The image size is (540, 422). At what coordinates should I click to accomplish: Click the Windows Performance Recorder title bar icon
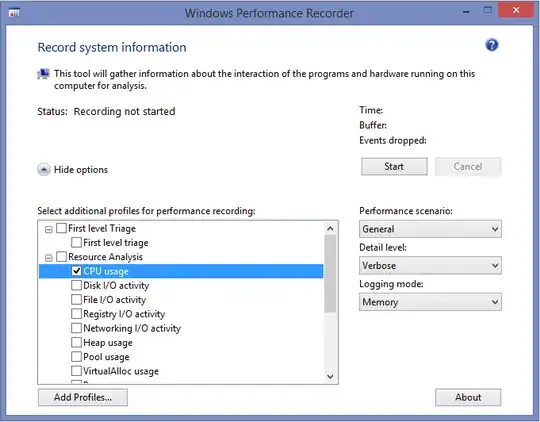[x=14, y=13]
